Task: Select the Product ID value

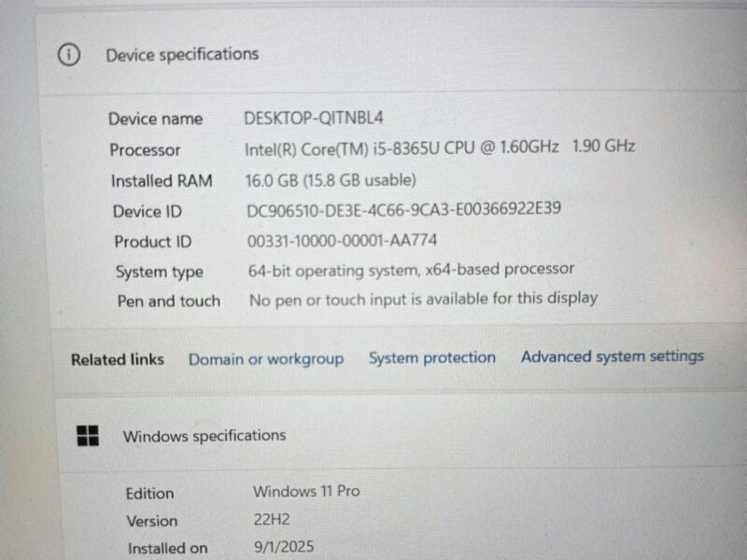Action: pyautogui.click(x=342, y=240)
